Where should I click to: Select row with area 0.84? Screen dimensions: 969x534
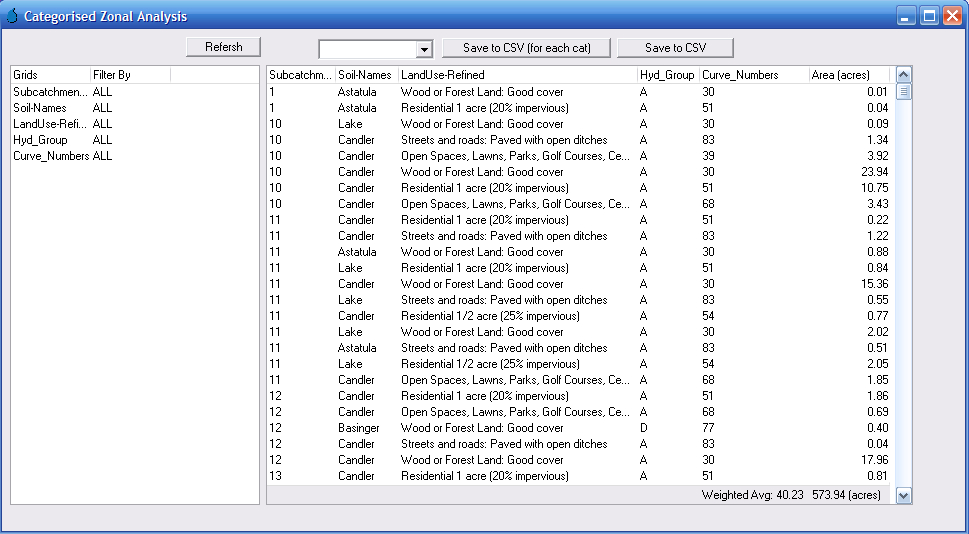point(579,268)
